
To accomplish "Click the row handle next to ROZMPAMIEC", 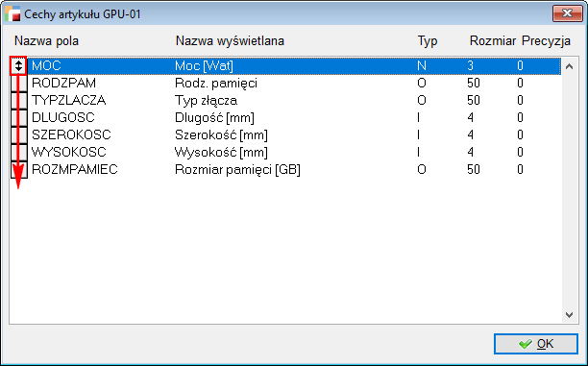I will [x=19, y=169].
